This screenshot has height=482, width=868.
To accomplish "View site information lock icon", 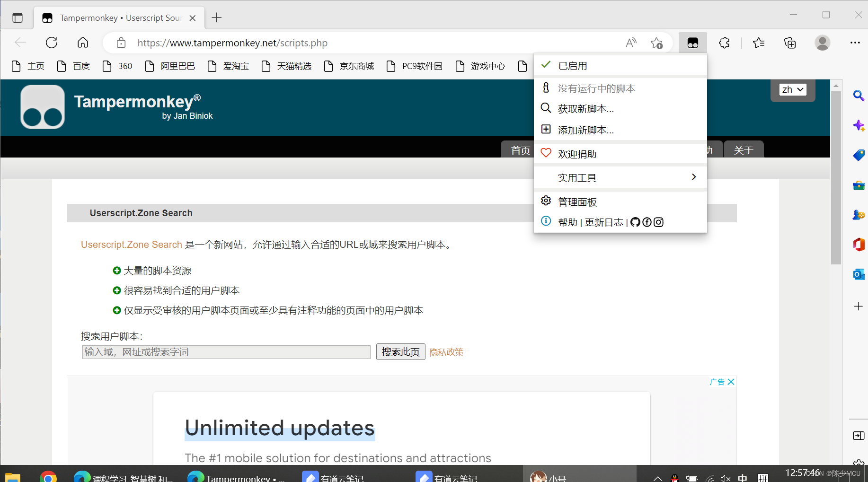I will click(x=121, y=43).
